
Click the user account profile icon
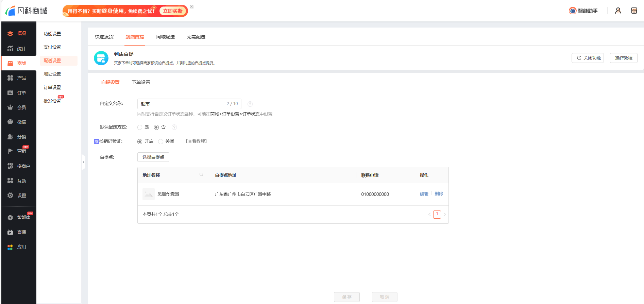pos(618,11)
